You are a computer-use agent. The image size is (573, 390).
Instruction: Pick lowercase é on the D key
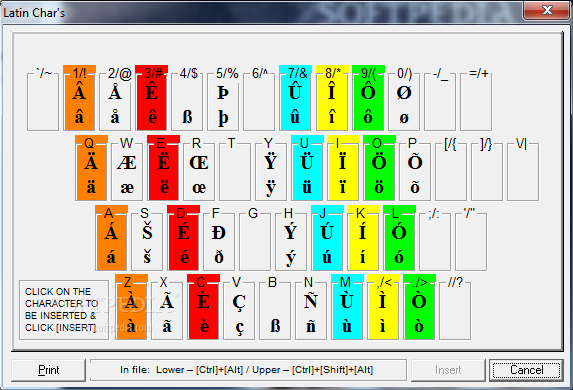[184, 257]
